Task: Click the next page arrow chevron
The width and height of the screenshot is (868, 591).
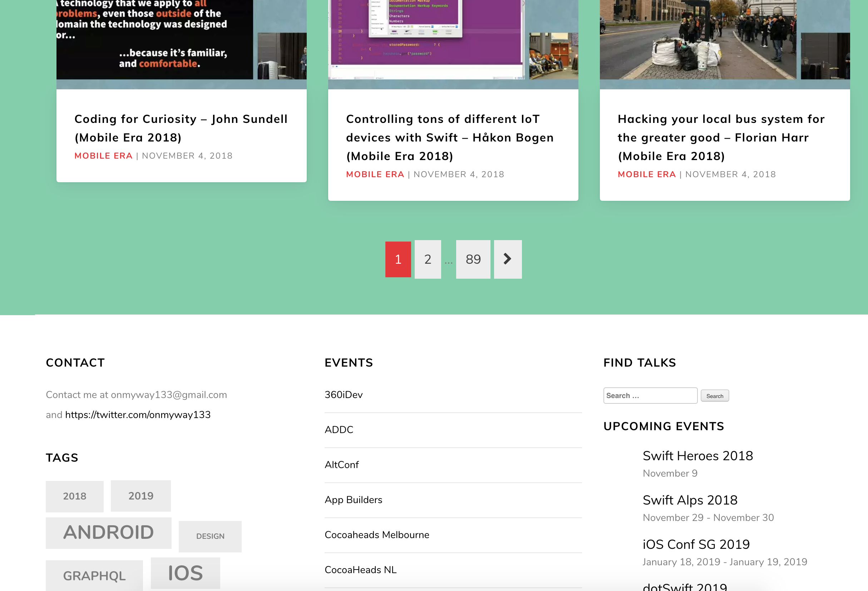Action: 508,259
